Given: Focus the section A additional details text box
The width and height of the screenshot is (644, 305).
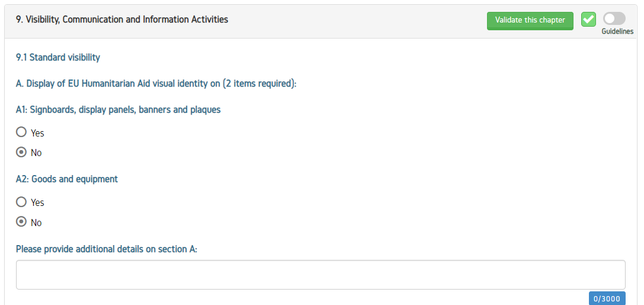Looking at the screenshot, I should coord(321,275).
